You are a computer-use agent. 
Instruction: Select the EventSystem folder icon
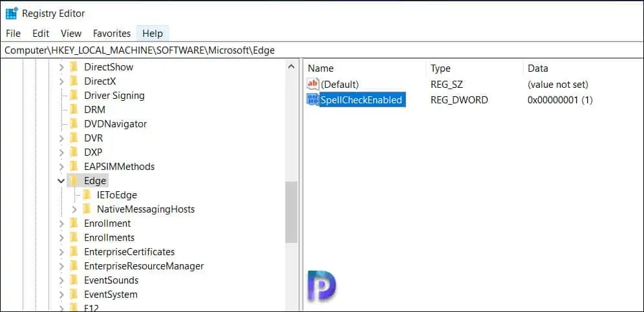coord(74,295)
